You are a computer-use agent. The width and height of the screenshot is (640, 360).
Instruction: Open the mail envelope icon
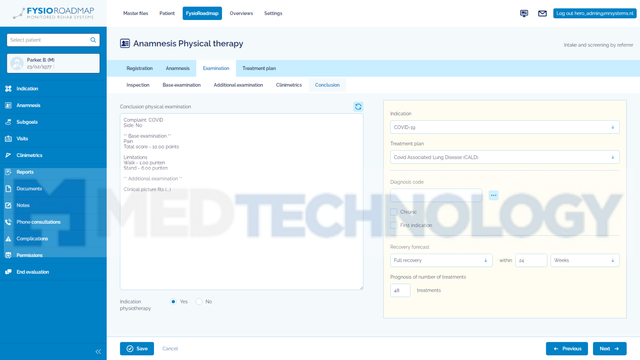[x=542, y=13]
